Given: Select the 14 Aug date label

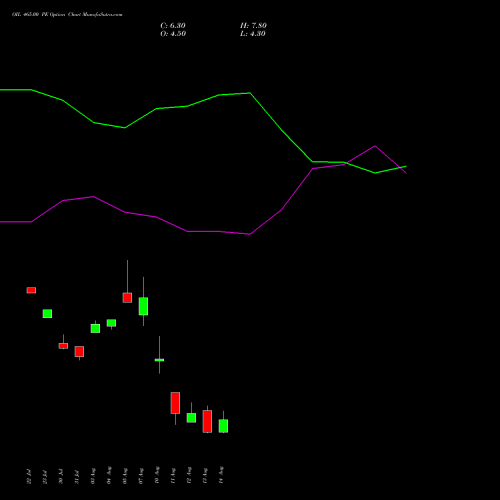Looking at the screenshot, I should coord(221,475).
